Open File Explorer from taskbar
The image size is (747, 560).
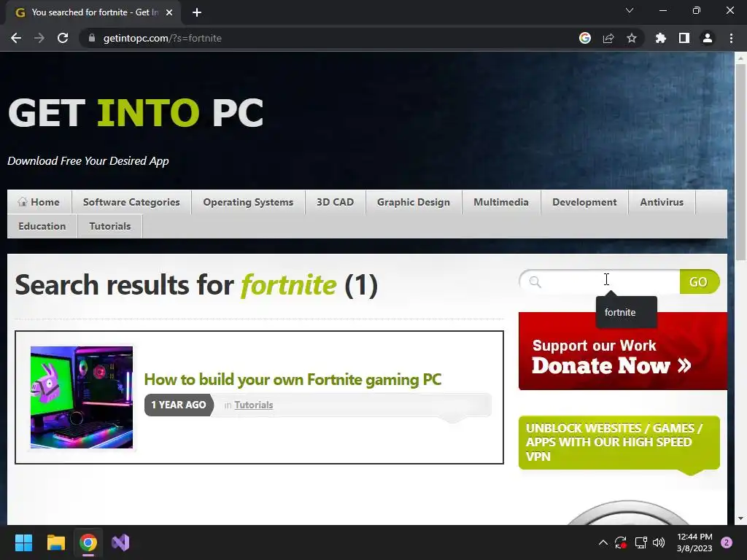pos(55,542)
